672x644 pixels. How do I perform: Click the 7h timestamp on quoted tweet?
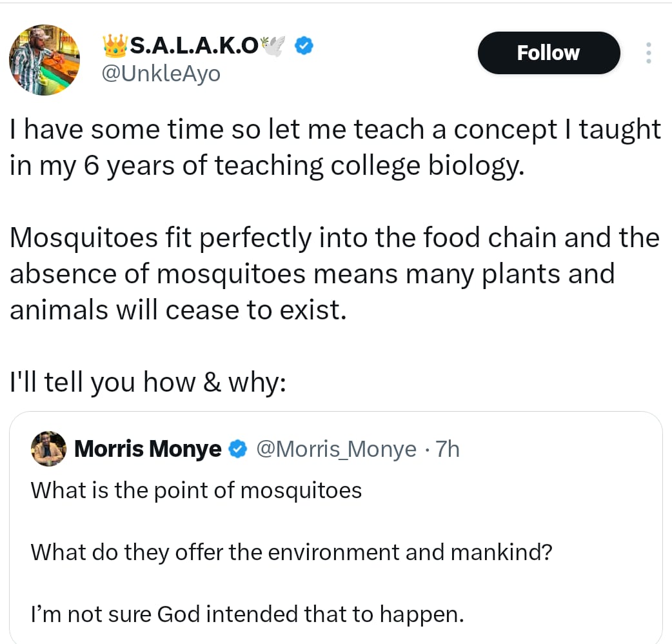pos(448,448)
